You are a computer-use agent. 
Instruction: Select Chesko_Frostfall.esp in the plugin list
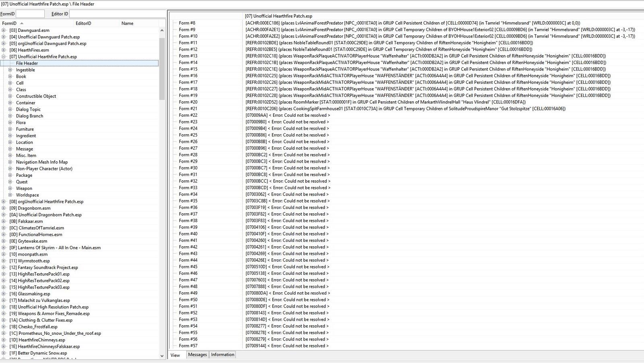[37, 327]
